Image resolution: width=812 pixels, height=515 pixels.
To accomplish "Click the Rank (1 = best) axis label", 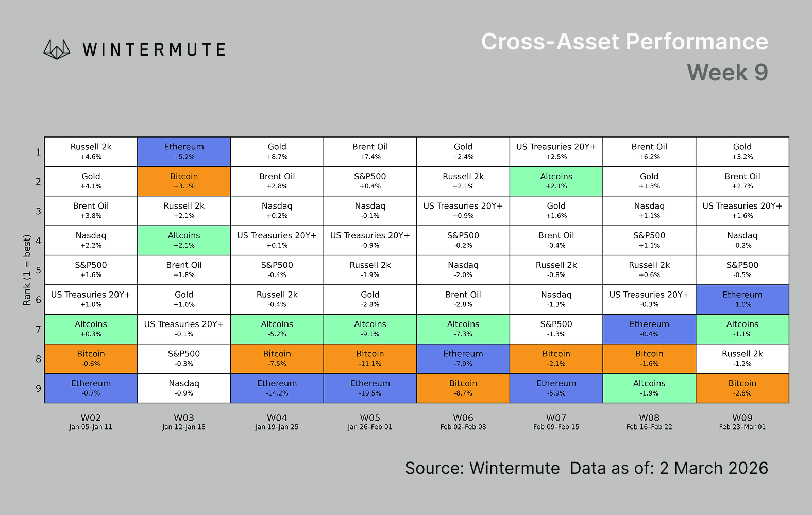I will pos(27,270).
